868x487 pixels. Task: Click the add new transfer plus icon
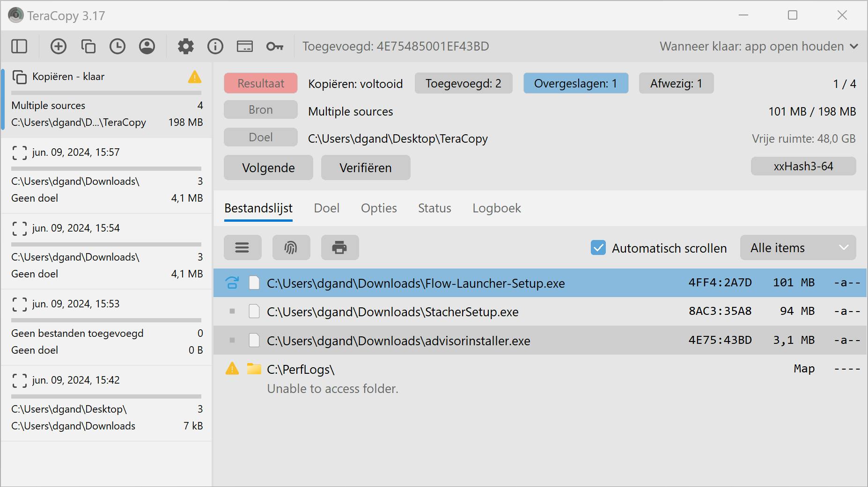59,46
